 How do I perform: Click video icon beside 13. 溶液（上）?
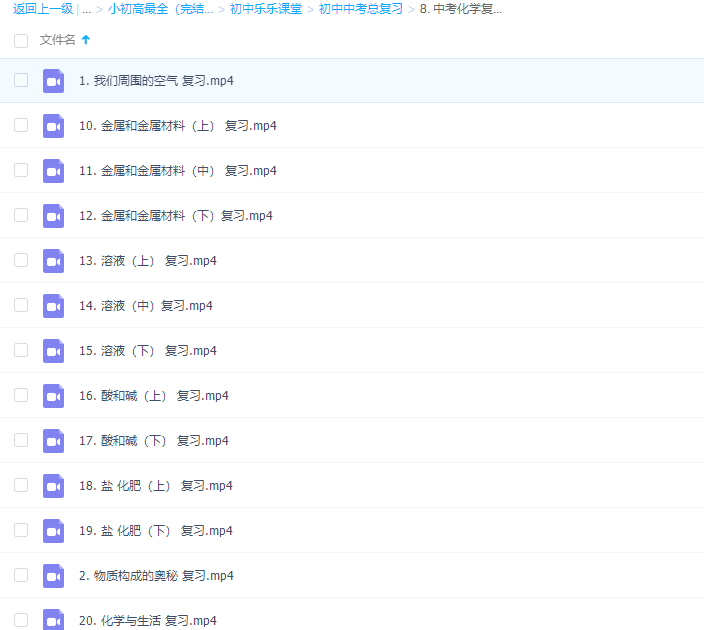tap(53, 261)
